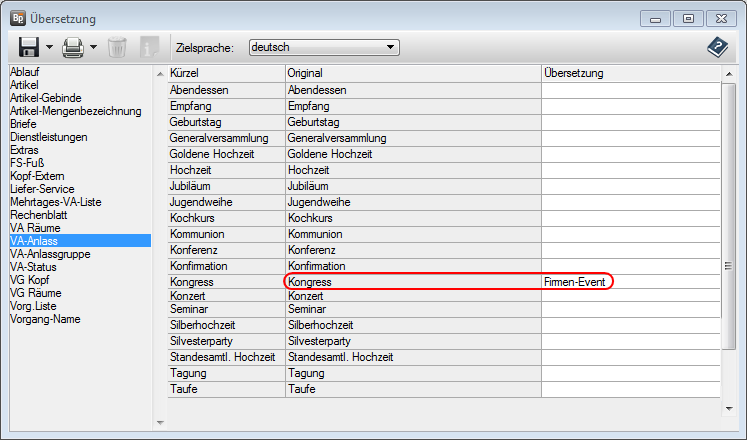Click the Übersetzung column header
This screenshot has height=440, width=747.
pos(630,74)
